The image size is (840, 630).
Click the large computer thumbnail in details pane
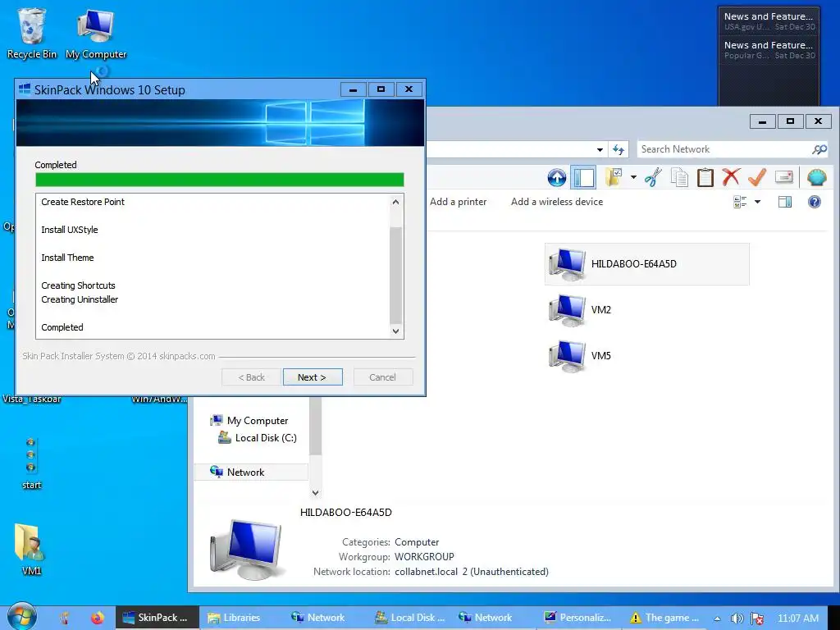pos(246,550)
